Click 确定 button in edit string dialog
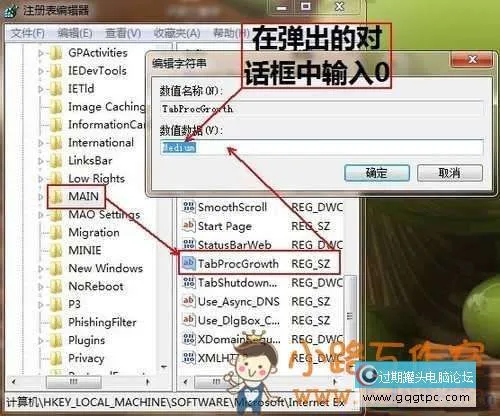500x416 pixels. [377, 173]
